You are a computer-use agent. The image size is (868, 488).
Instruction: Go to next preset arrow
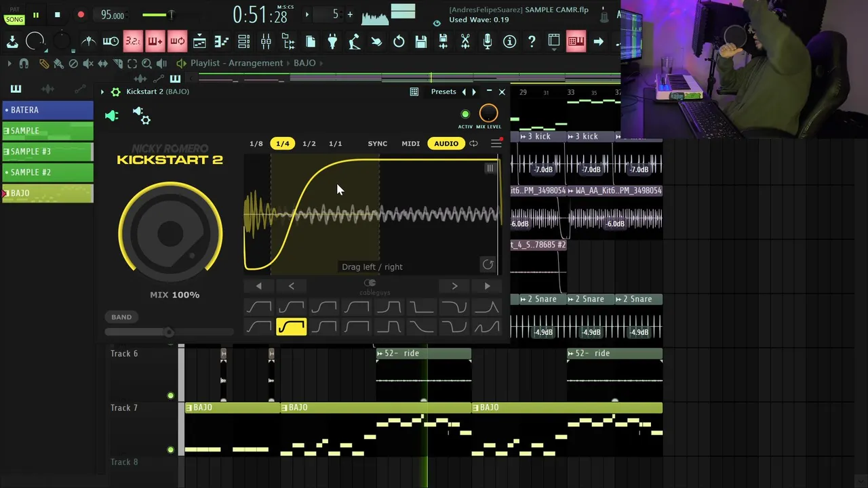pos(474,91)
